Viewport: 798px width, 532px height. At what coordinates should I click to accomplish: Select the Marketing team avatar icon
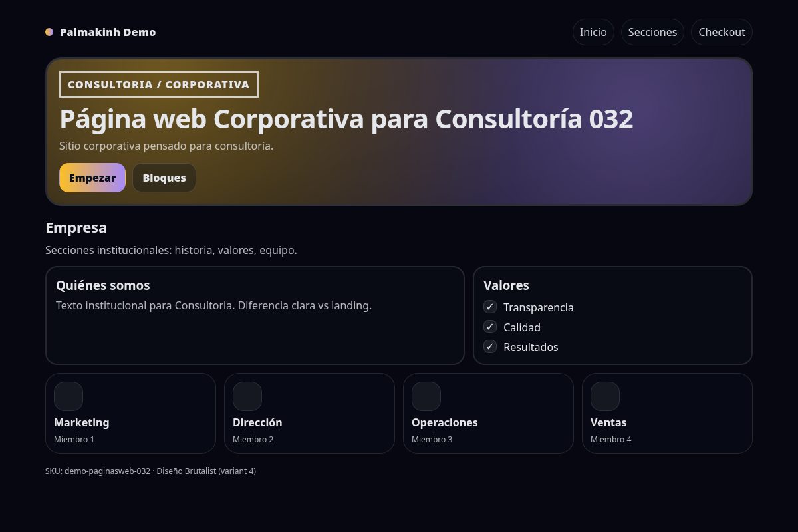tap(68, 396)
